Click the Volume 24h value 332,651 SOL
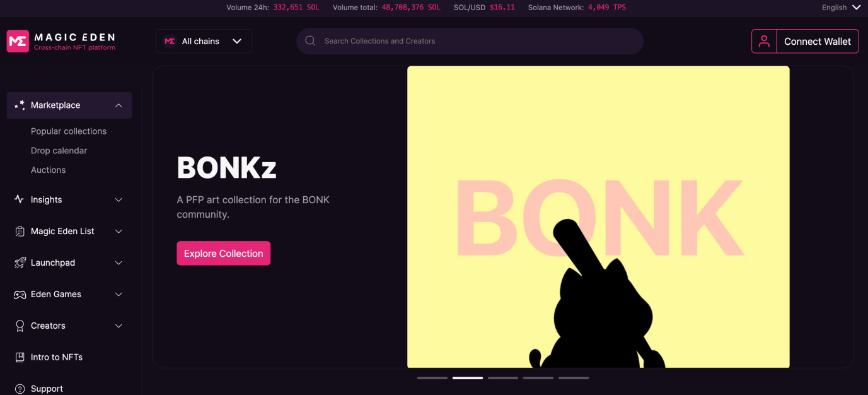The height and width of the screenshot is (395, 868). point(296,8)
